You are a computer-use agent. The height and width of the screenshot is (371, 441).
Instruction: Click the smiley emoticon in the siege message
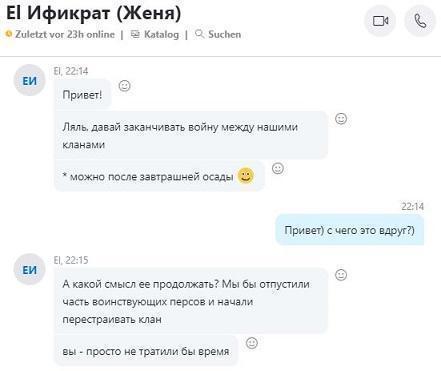pos(246,176)
